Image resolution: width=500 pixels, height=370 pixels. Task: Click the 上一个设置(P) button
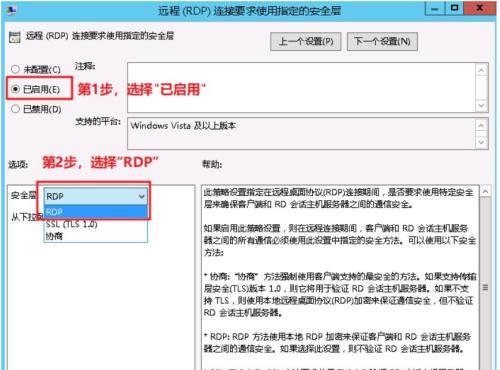coord(306,41)
